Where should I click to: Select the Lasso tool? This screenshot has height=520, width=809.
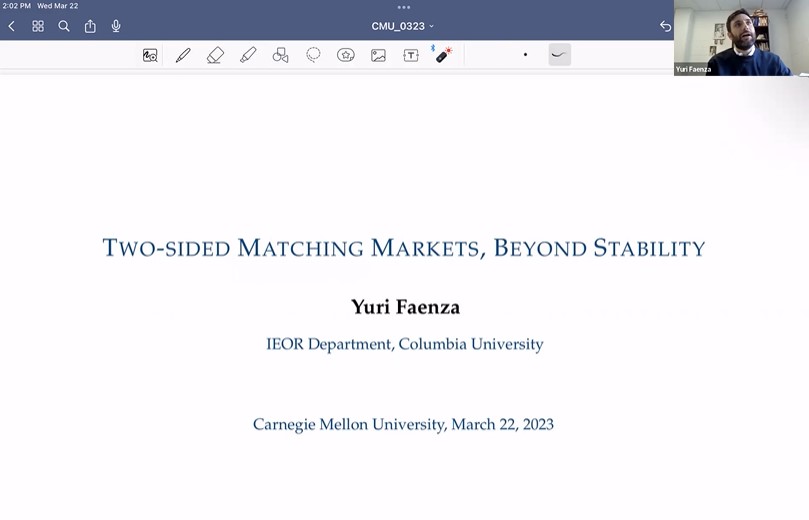[313, 55]
